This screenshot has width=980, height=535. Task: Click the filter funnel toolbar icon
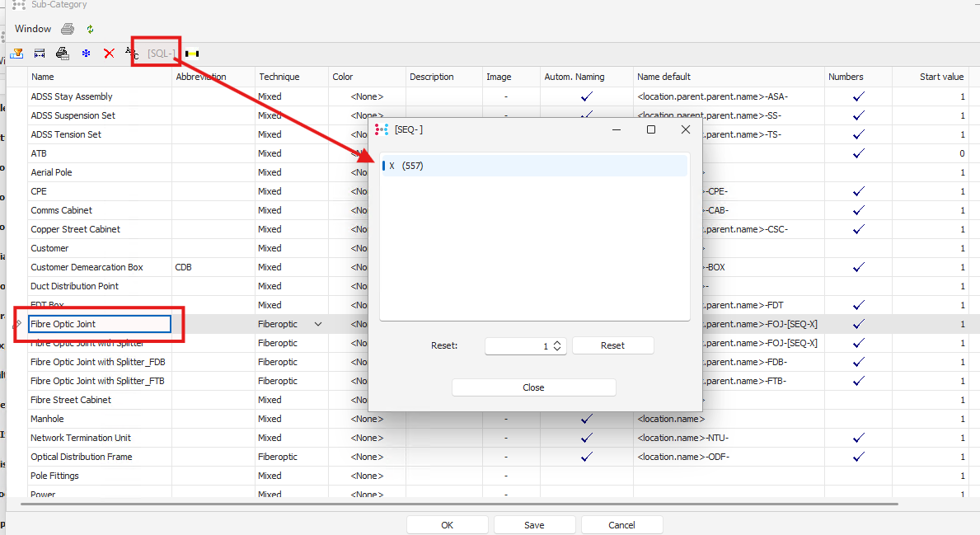[x=16, y=54]
